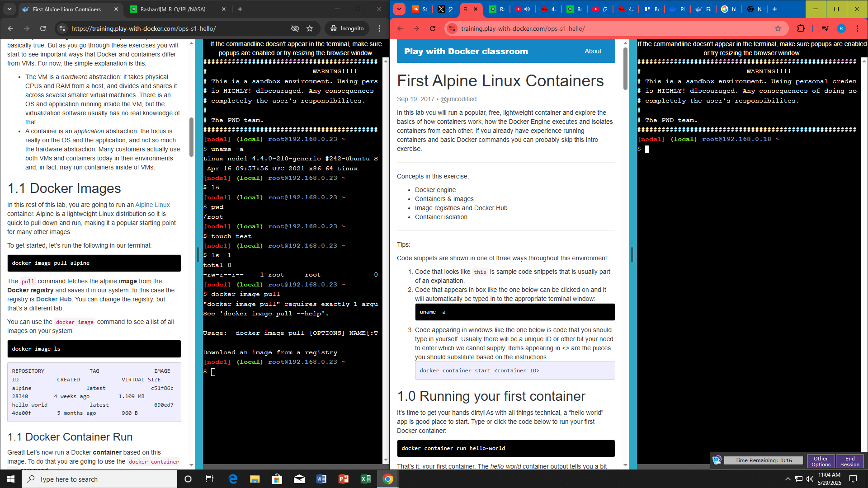View site information in incognito address bar
Image resolution: width=868 pixels, height=488 pixels.
[x=62, y=28]
